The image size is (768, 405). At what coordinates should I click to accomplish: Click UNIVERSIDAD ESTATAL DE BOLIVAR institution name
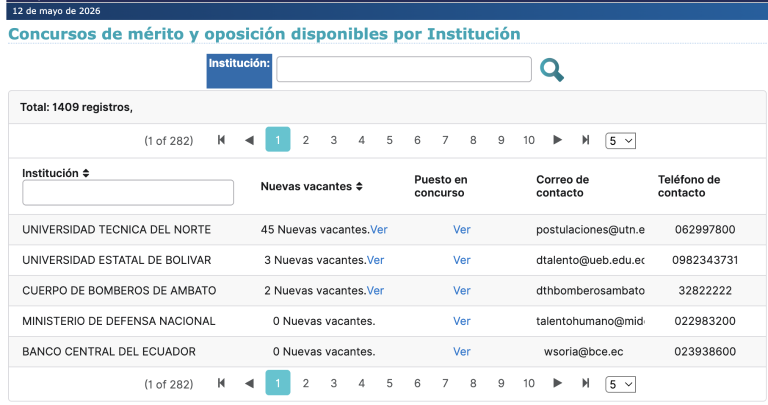[x=117, y=260]
